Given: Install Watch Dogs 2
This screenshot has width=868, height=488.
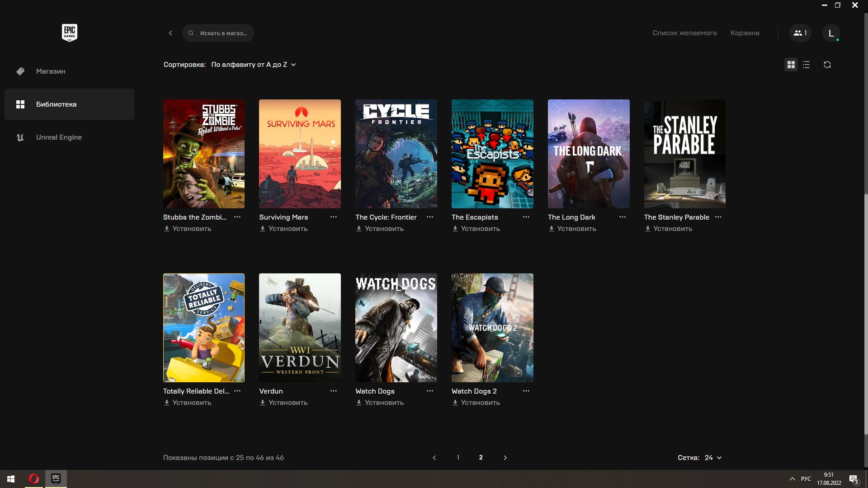Looking at the screenshot, I should [476, 403].
